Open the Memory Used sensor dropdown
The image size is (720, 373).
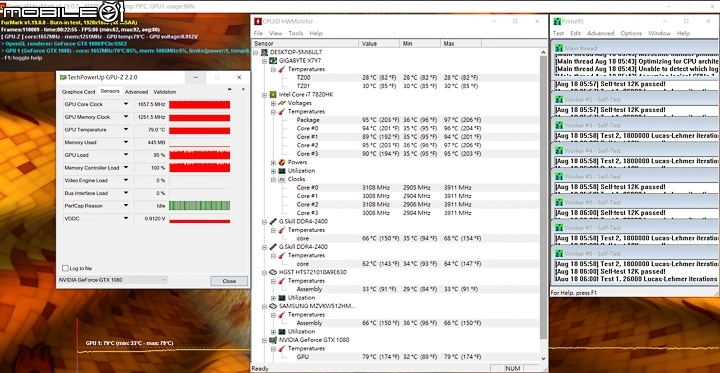click(x=126, y=142)
